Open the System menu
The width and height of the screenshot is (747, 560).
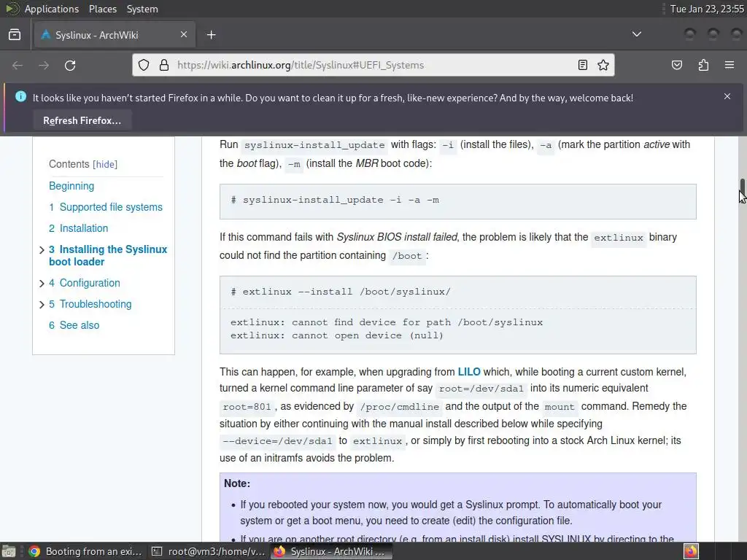pyautogui.click(x=142, y=9)
